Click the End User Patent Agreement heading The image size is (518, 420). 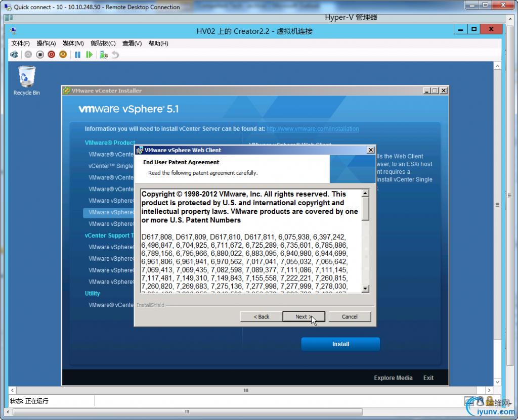(181, 162)
